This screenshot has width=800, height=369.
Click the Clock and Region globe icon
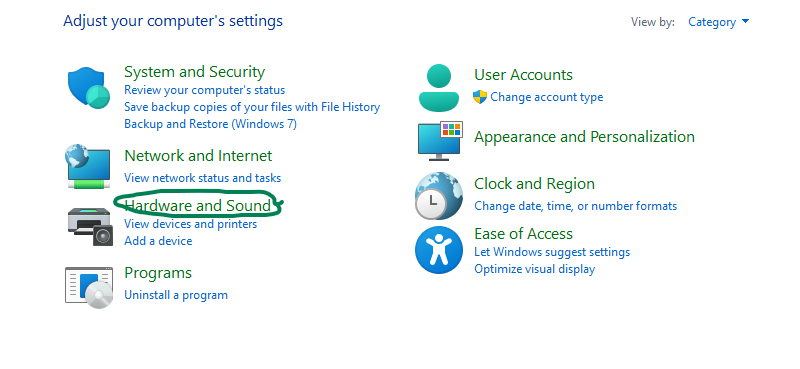[438, 196]
